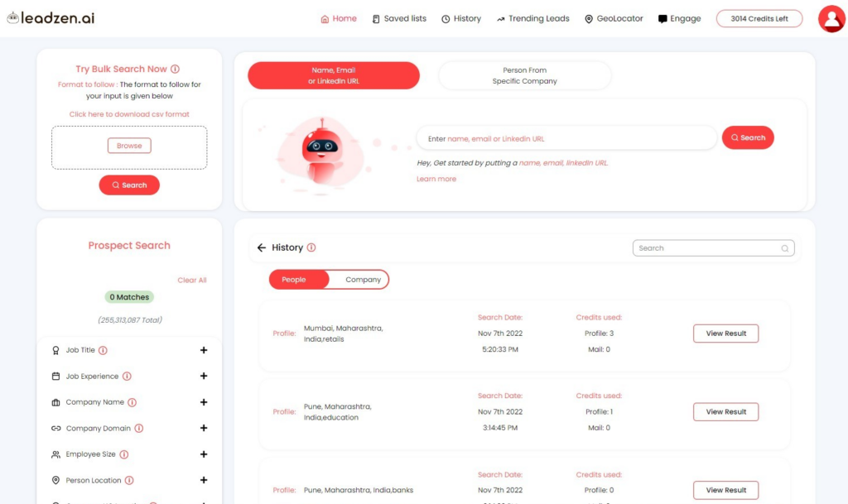The width and height of the screenshot is (848, 504).
Task: Click the name, email or LinkedIn URL input field
Action: pyautogui.click(x=566, y=137)
